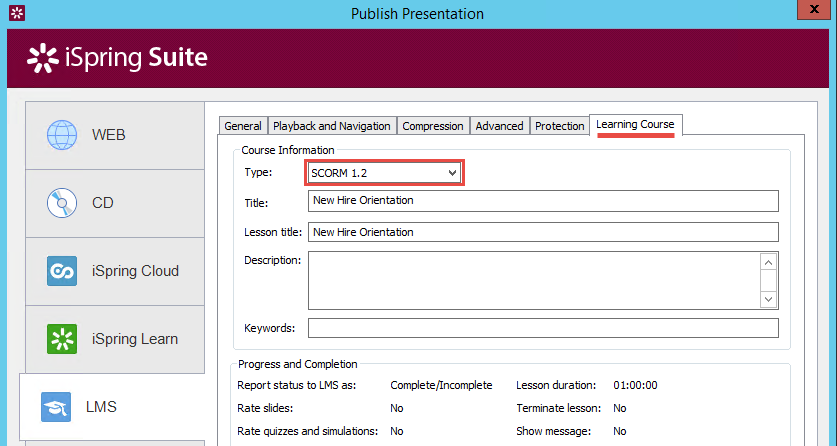Close the Publish Presentation window

(x=815, y=10)
